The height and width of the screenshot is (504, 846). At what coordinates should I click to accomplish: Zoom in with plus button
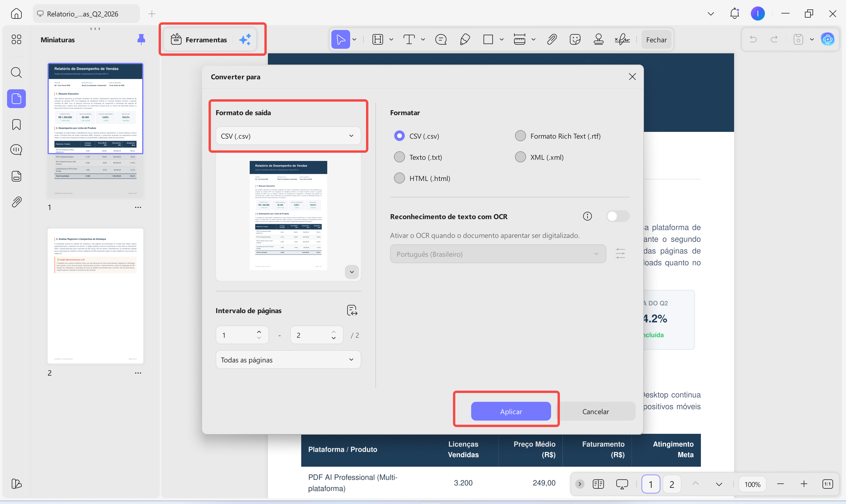tap(803, 484)
